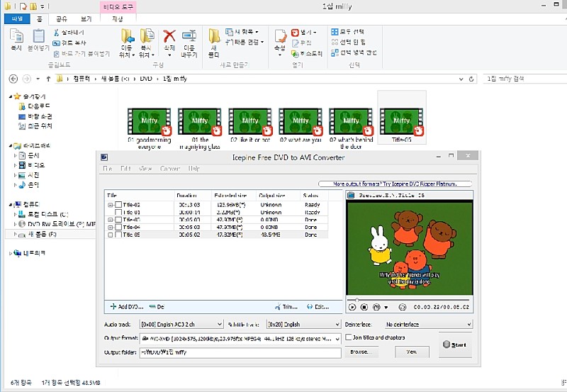Screen dimensions: 567x392
Task: Click the Del button in converter
Action: [x=157, y=307]
